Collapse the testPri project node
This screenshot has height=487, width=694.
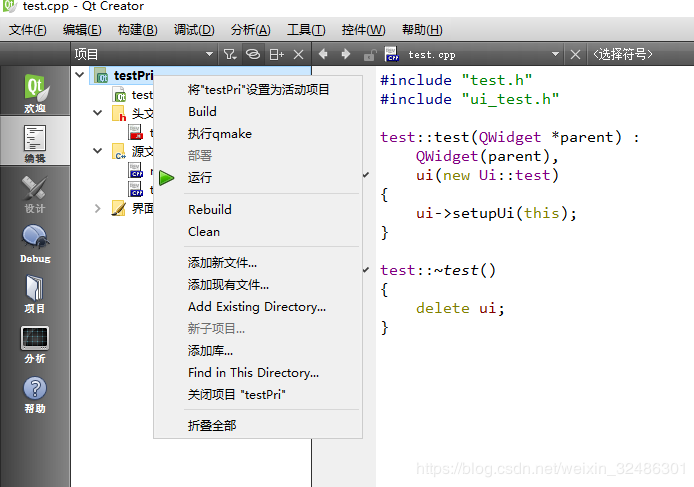(80, 75)
